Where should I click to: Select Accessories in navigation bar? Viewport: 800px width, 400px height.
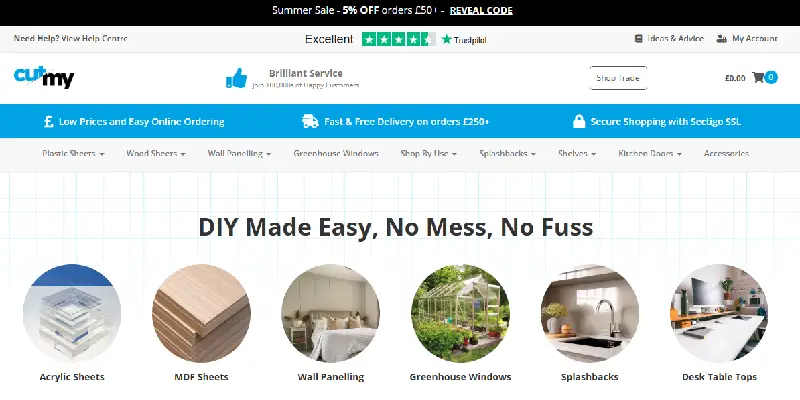tap(727, 154)
